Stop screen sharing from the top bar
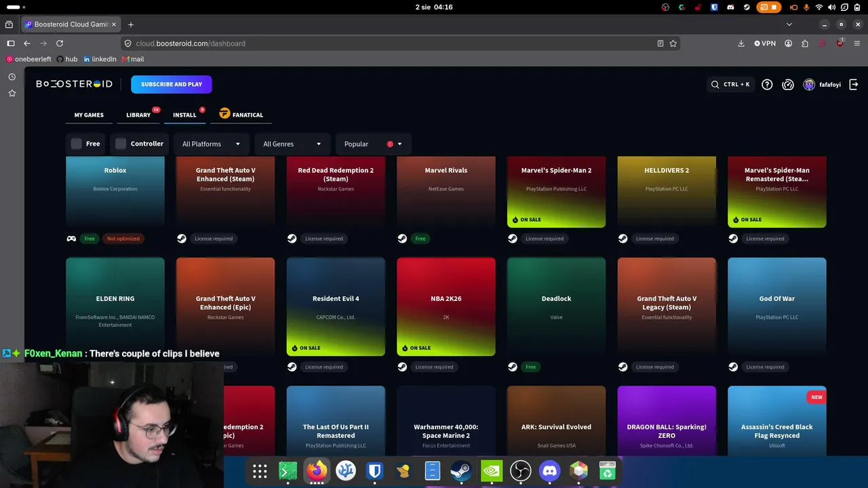This screenshot has width=868, height=488. pos(770,7)
